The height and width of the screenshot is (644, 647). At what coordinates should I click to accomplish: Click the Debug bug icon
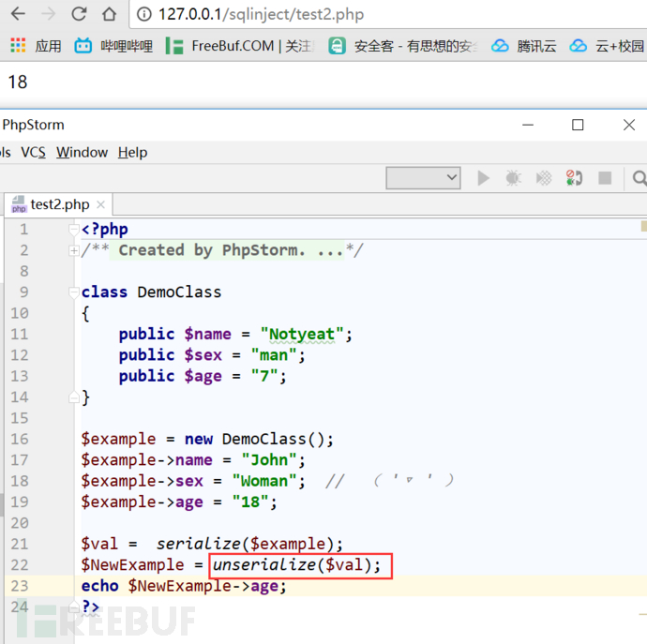(x=513, y=178)
